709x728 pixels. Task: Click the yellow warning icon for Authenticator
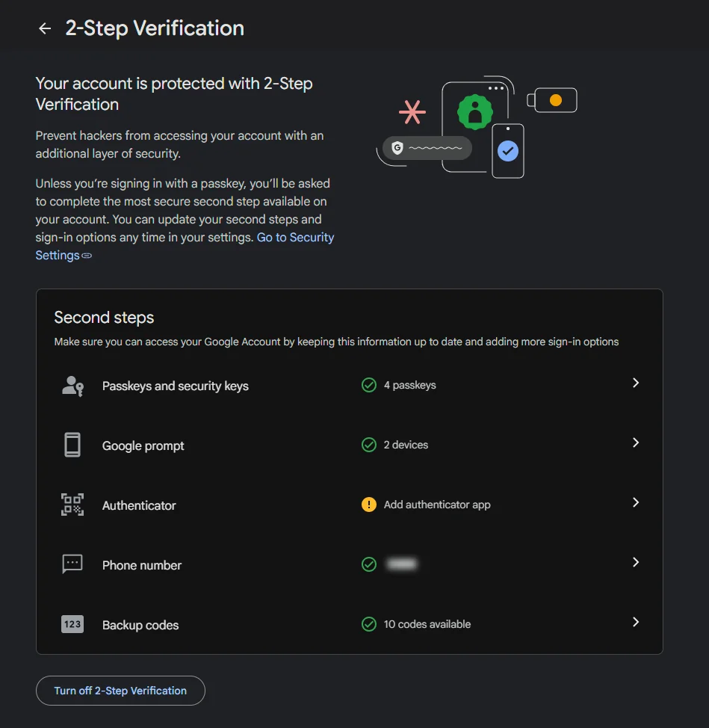tap(369, 505)
